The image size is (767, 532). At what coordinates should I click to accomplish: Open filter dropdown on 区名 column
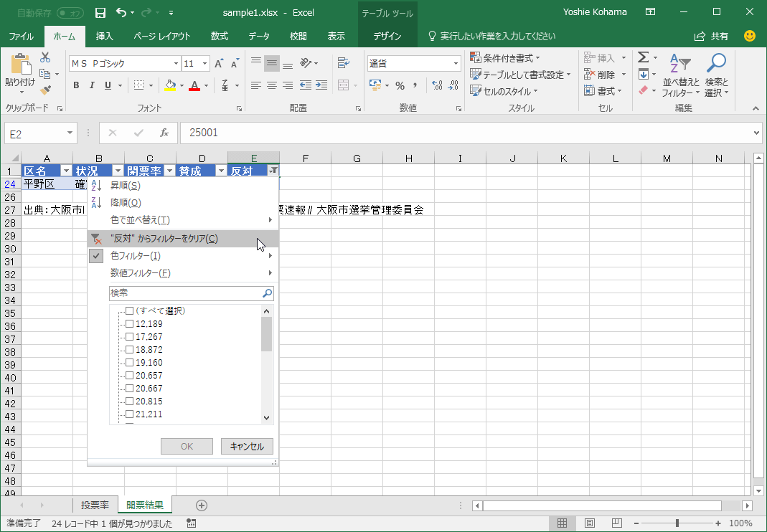click(x=65, y=171)
